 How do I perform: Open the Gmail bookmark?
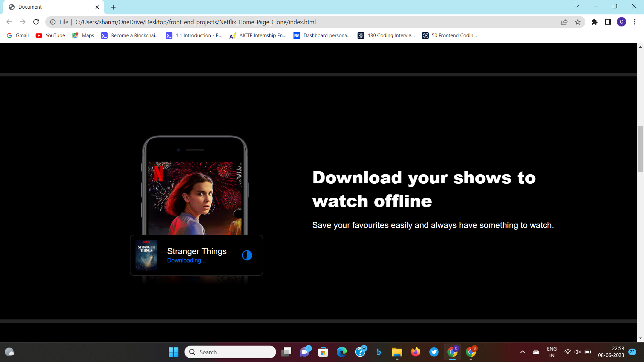pos(18,36)
